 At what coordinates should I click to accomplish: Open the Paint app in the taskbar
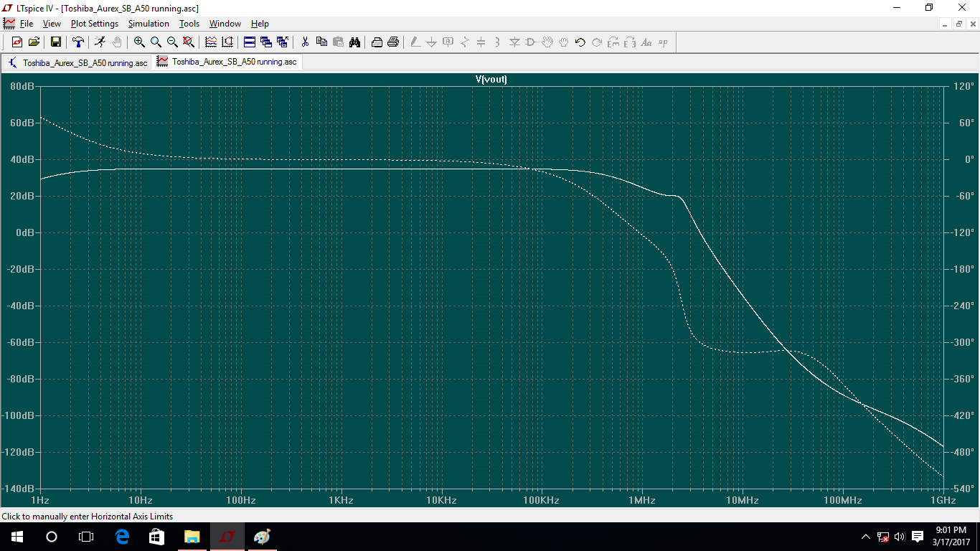(x=262, y=536)
